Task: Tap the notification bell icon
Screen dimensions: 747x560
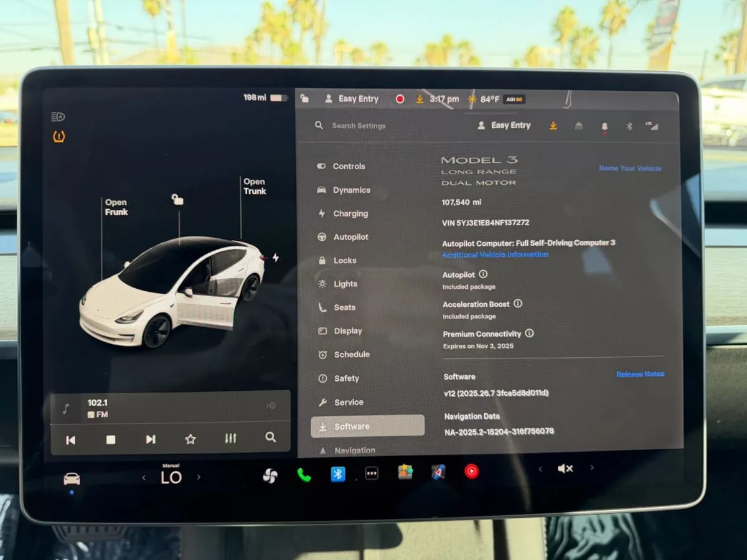Action: click(x=604, y=126)
